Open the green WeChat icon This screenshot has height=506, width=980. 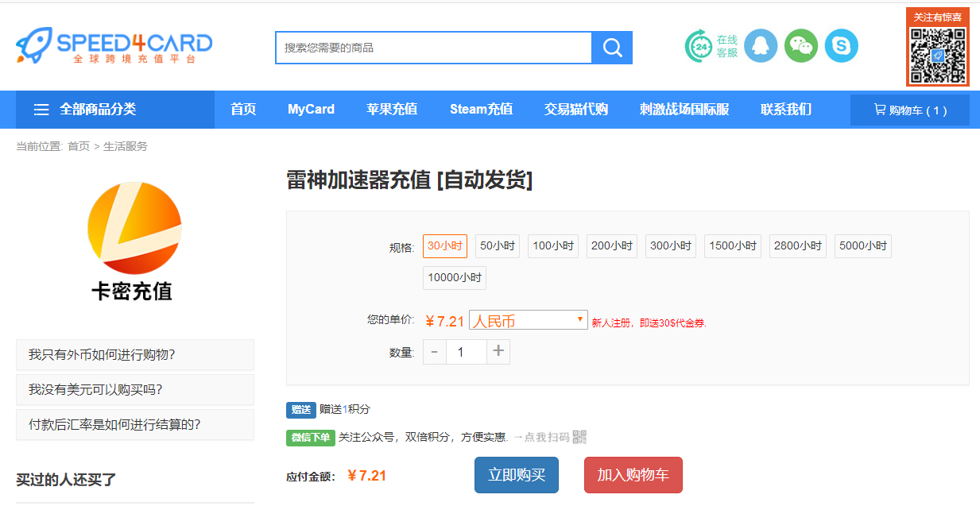click(801, 46)
